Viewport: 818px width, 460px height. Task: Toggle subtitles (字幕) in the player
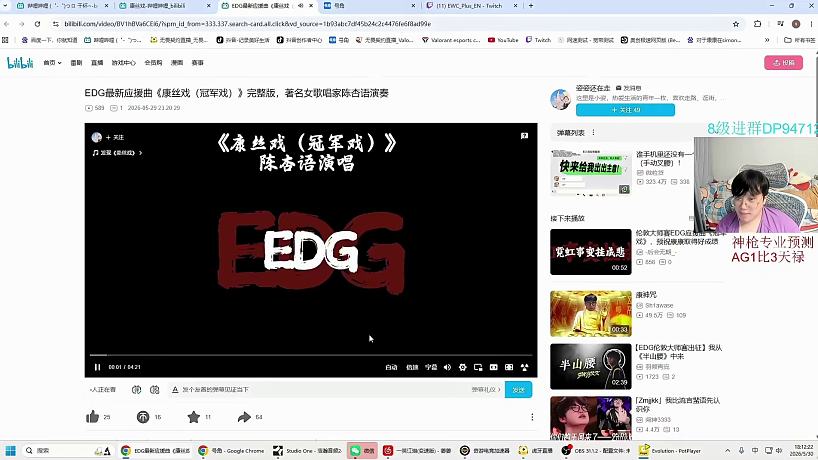pos(431,367)
